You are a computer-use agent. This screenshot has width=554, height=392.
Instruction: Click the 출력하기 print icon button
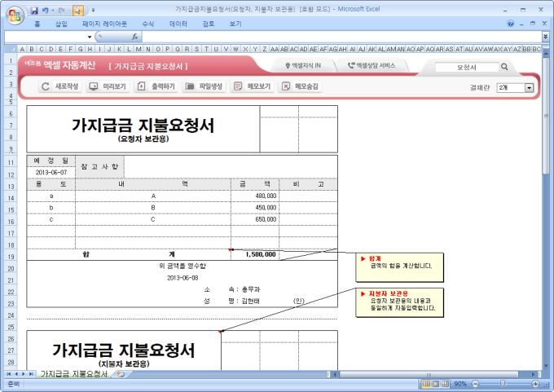[x=156, y=86]
